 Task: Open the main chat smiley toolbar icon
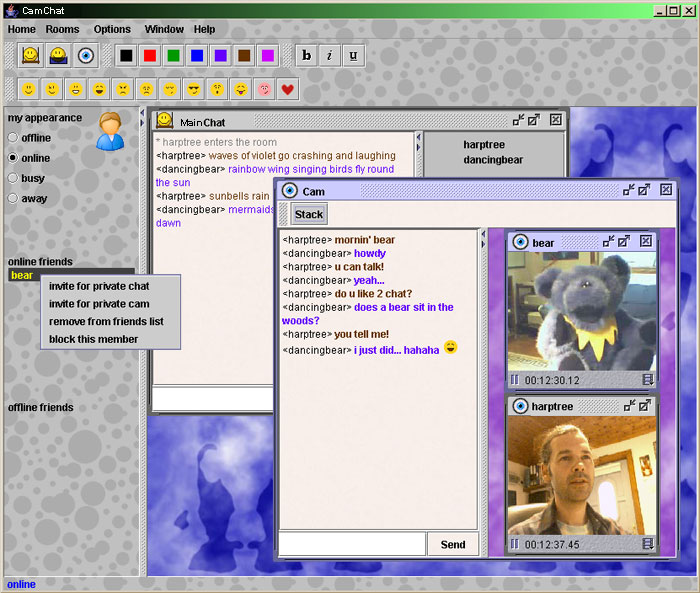30,55
